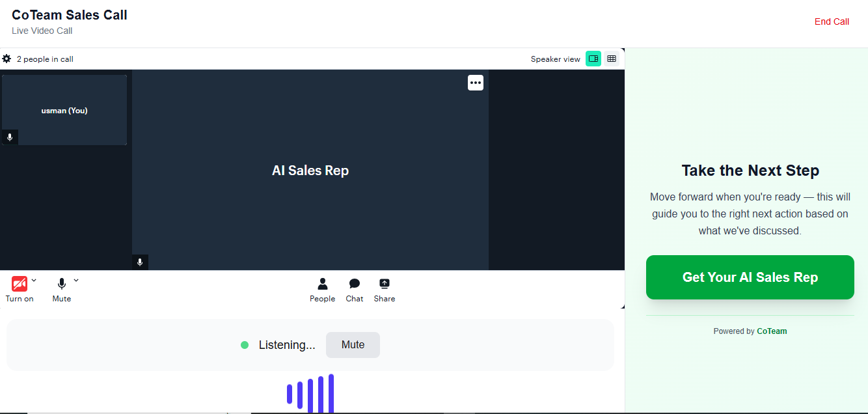Click the CoTeam Sales Call title

click(x=69, y=14)
